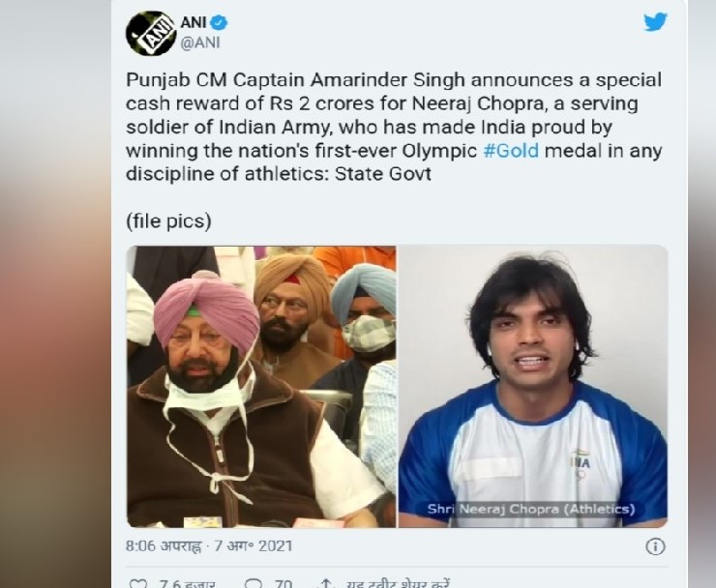Click the Twitter bird logo
Screen dimensions: 716x588
655,22
